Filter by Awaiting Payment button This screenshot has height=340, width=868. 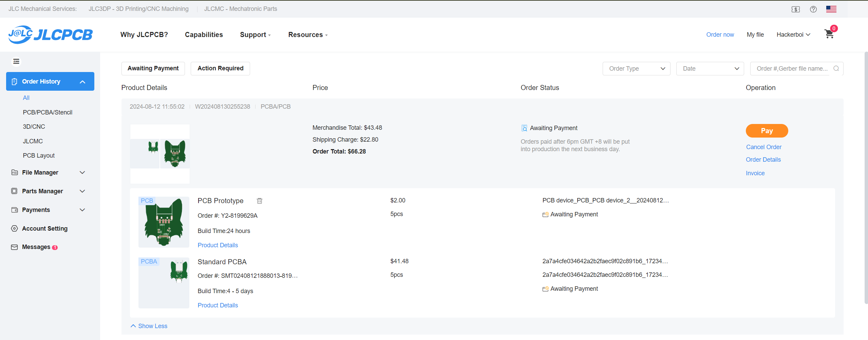153,68
